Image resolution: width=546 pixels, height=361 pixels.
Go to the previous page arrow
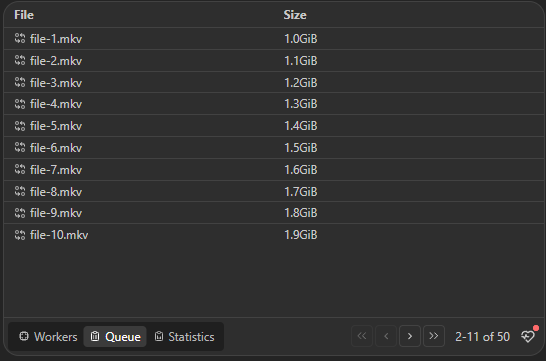(386, 336)
